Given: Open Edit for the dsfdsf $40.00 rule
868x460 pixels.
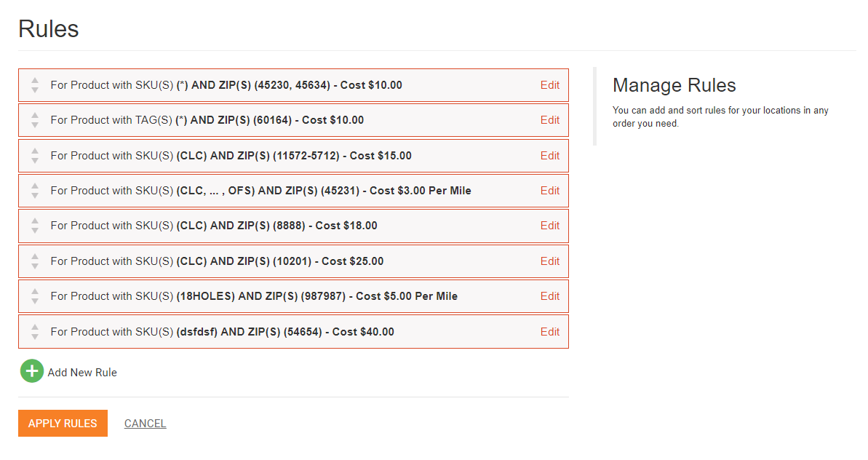Looking at the screenshot, I should coord(549,332).
